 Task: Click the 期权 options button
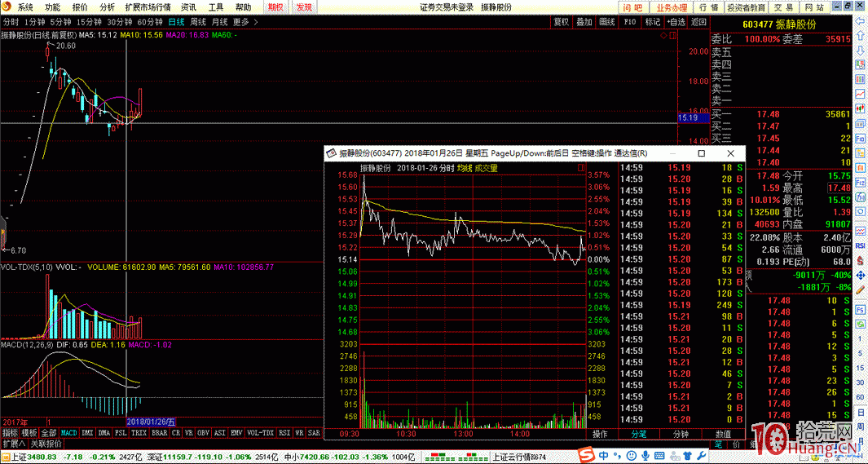(x=275, y=7)
